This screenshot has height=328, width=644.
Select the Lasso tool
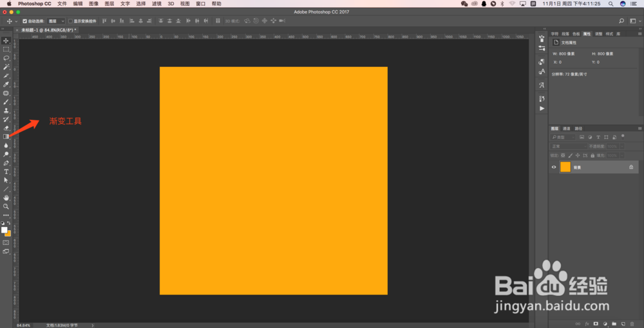click(x=6, y=58)
